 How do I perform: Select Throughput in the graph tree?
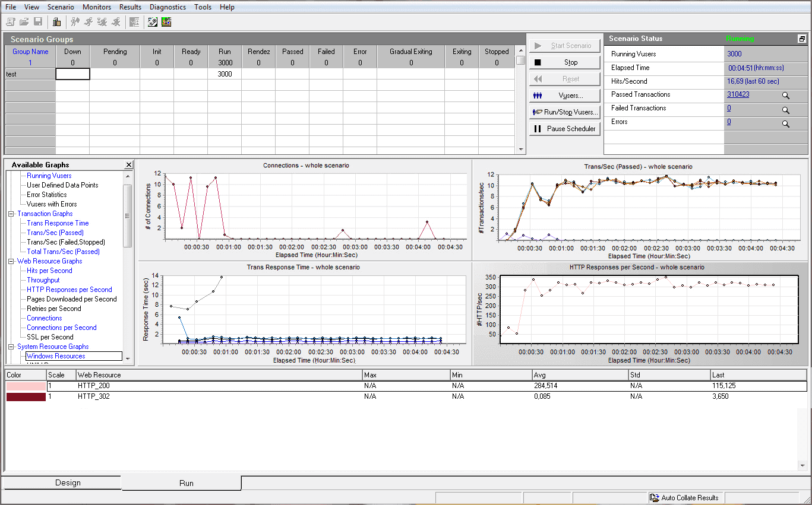(43, 280)
